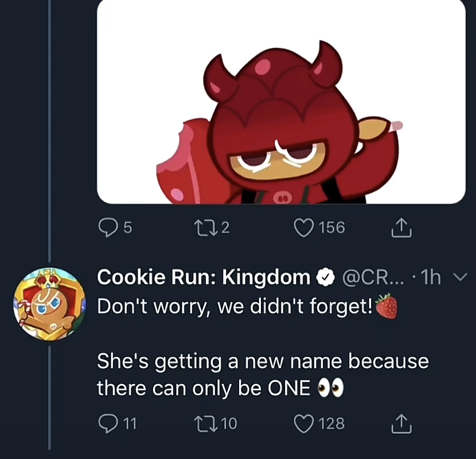Image resolution: width=476 pixels, height=459 pixels.
Task: Open the share icon under the image tweet
Action: pos(401,227)
